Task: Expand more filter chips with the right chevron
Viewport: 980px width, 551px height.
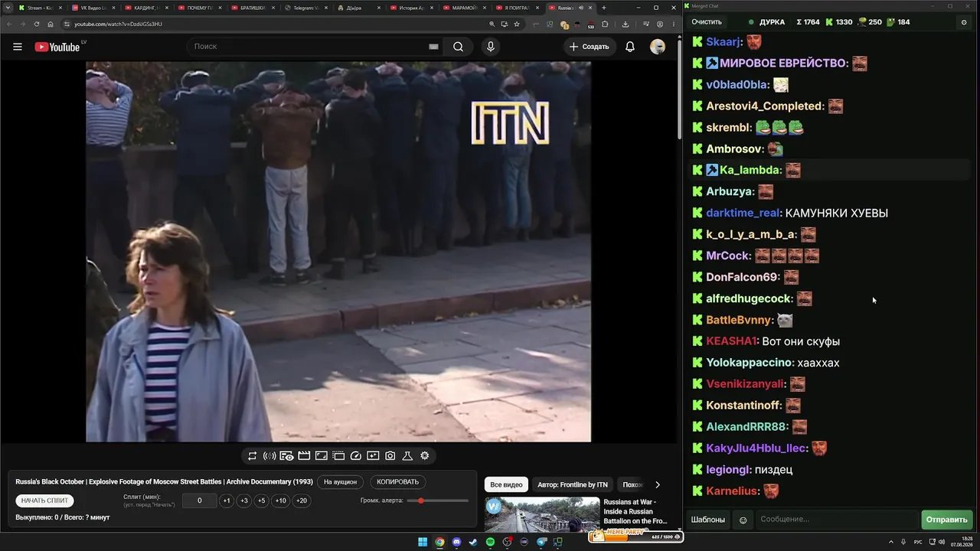Action: point(657,484)
